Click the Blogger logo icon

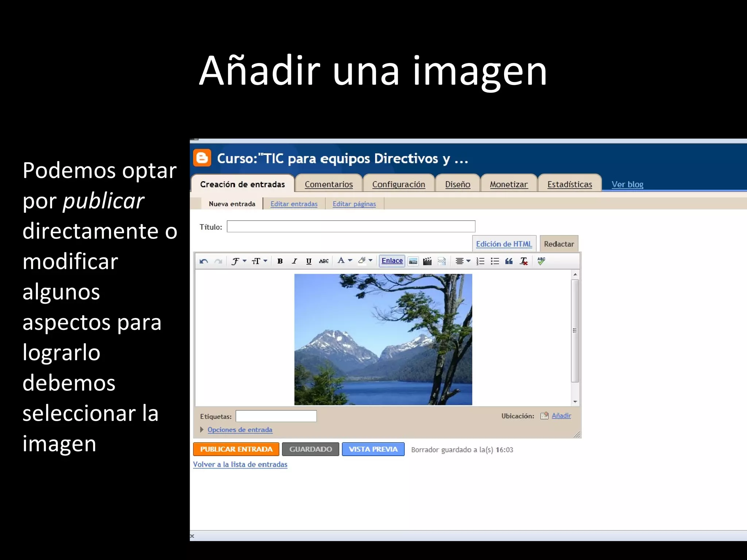tap(202, 158)
